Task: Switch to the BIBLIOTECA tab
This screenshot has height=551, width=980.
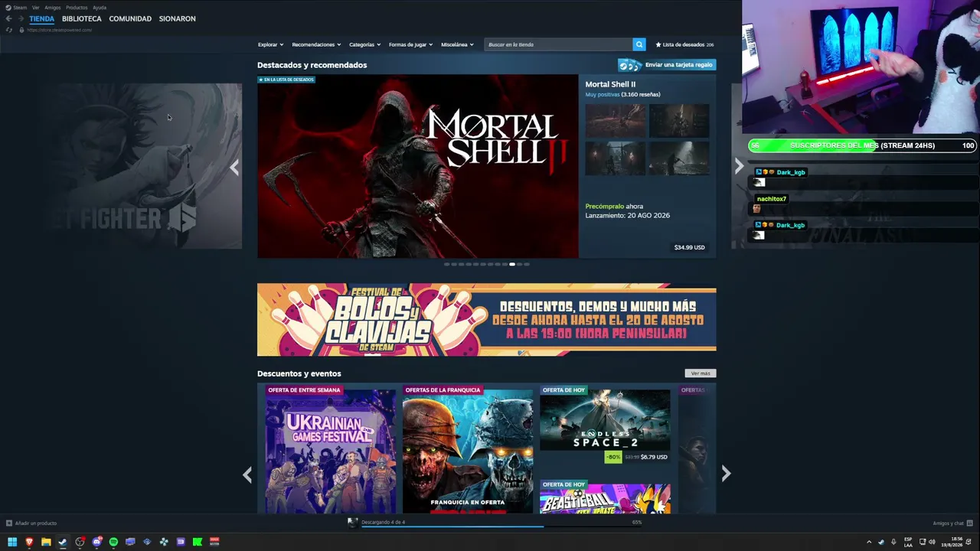Action: coord(82,18)
